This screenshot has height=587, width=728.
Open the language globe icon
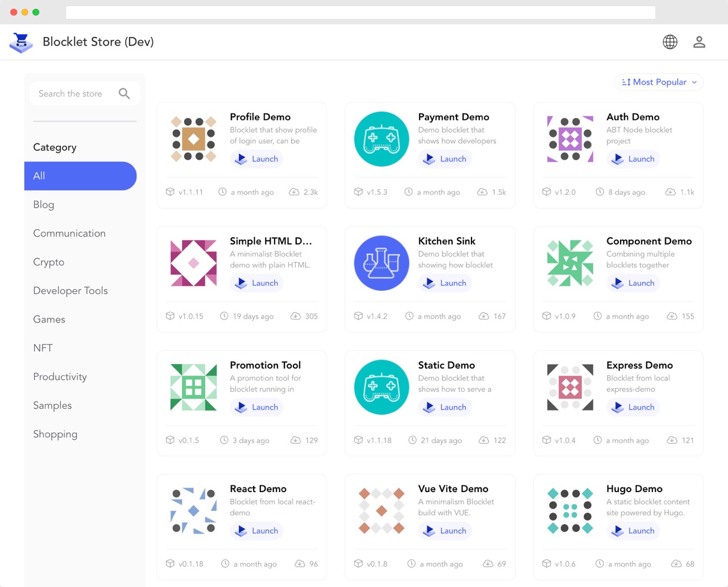669,42
